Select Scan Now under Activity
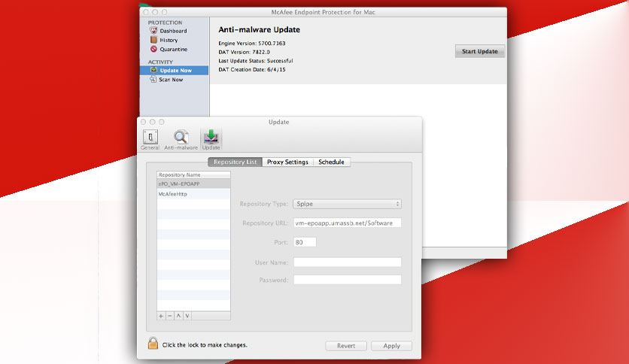 pos(166,80)
